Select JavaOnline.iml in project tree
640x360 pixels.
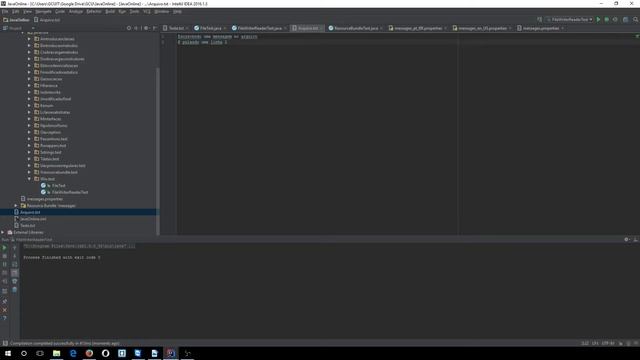pyautogui.click(x=33, y=219)
